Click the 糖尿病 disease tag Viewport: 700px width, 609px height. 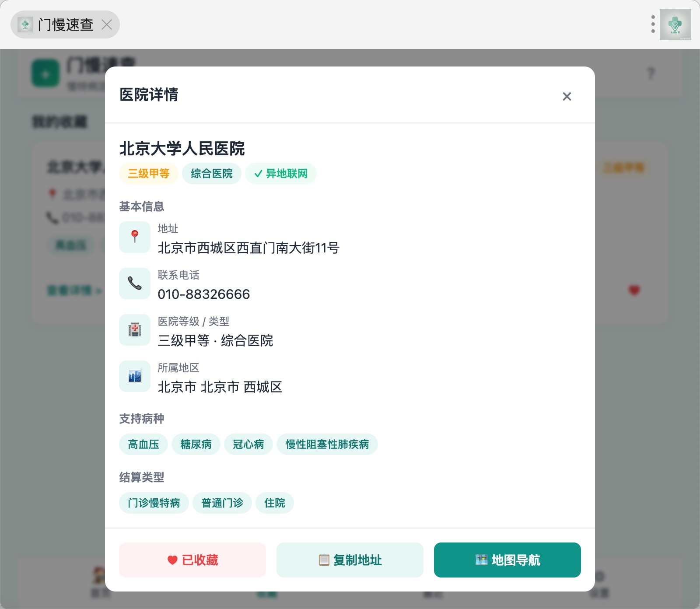[196, 444]
